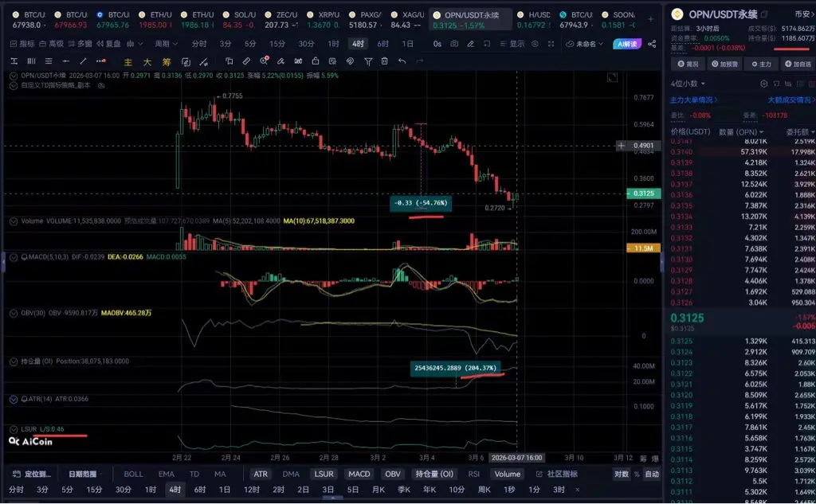Open the 周期 period dropdown

166,44
